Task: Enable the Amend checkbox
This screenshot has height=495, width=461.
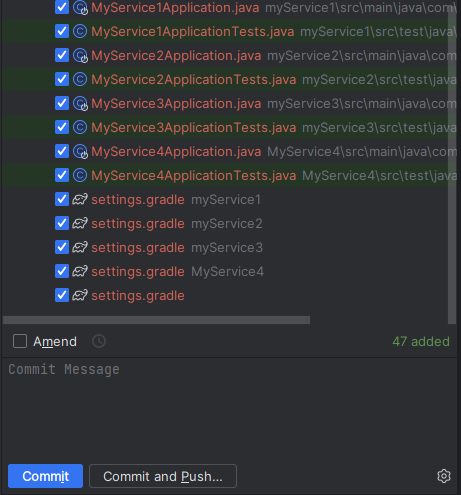Action: [x=20, y=341]
